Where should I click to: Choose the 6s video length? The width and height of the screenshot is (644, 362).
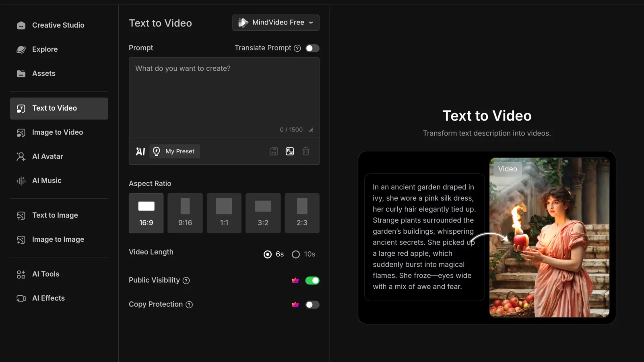click(274, 254)
